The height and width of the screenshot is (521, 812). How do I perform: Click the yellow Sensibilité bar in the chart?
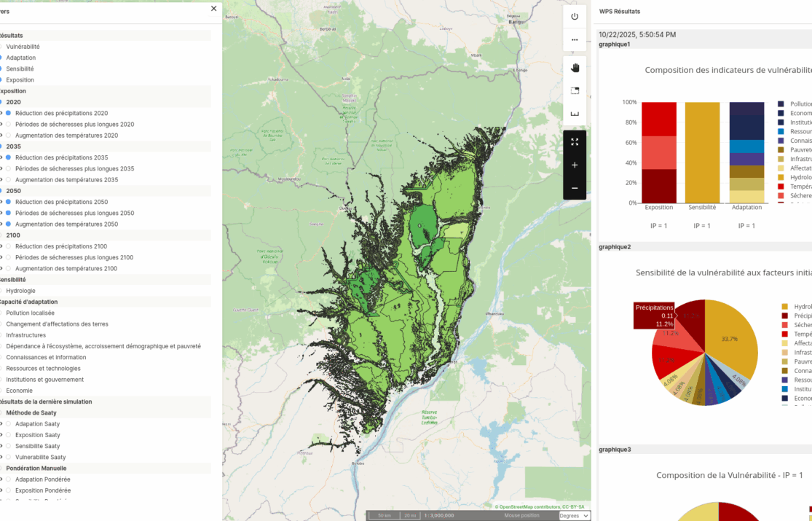pos(702,152)
